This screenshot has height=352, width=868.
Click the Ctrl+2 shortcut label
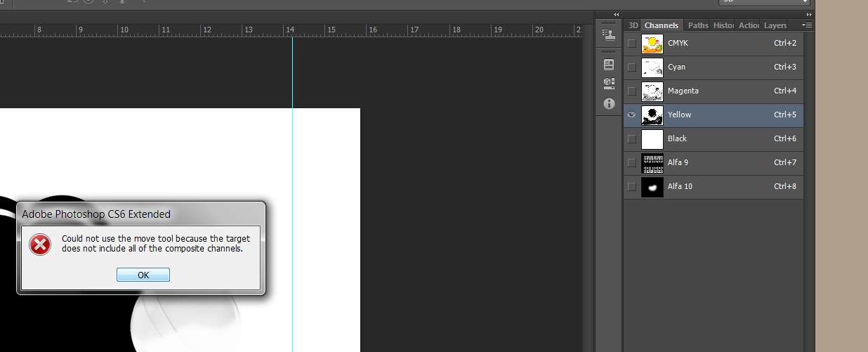(785, 44)
